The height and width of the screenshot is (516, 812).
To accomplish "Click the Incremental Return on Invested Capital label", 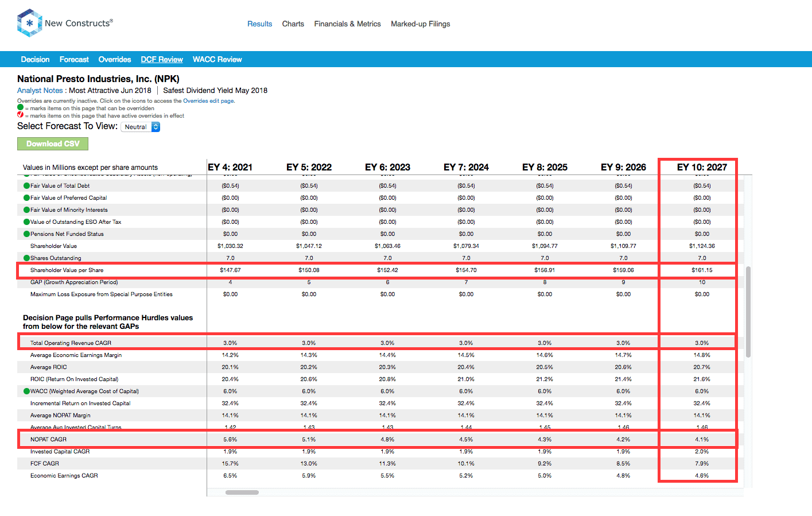I will (80, 403).
